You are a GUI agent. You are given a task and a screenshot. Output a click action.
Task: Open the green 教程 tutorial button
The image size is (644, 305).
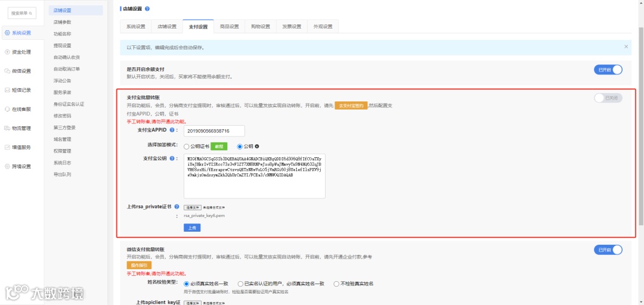(219, 146)
